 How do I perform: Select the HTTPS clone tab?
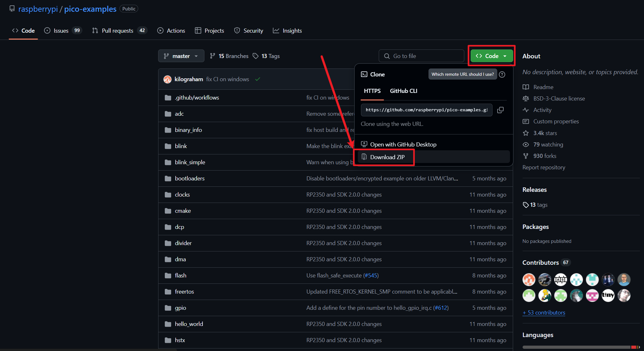(372, 91)
